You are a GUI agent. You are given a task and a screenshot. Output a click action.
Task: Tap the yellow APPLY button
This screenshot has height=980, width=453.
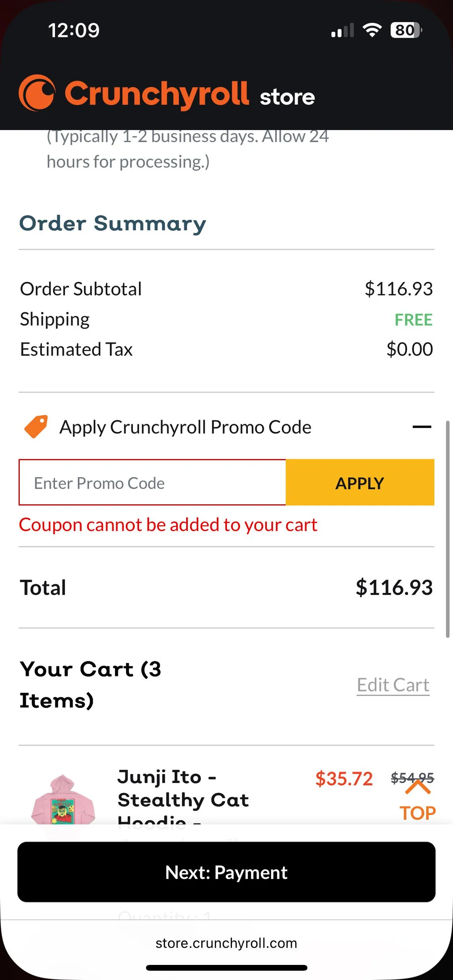click(360, 482)
